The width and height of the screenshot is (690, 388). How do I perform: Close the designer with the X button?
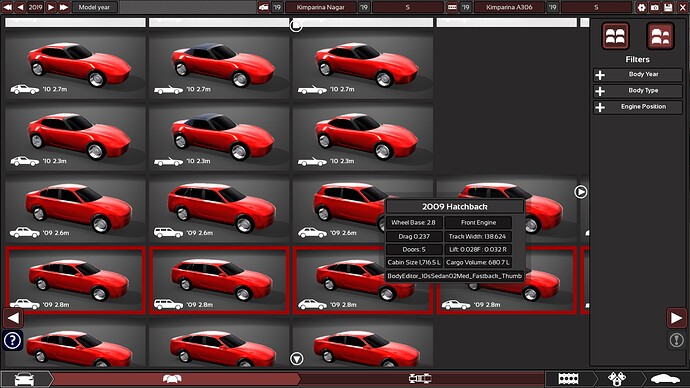[x=682, y=7]
